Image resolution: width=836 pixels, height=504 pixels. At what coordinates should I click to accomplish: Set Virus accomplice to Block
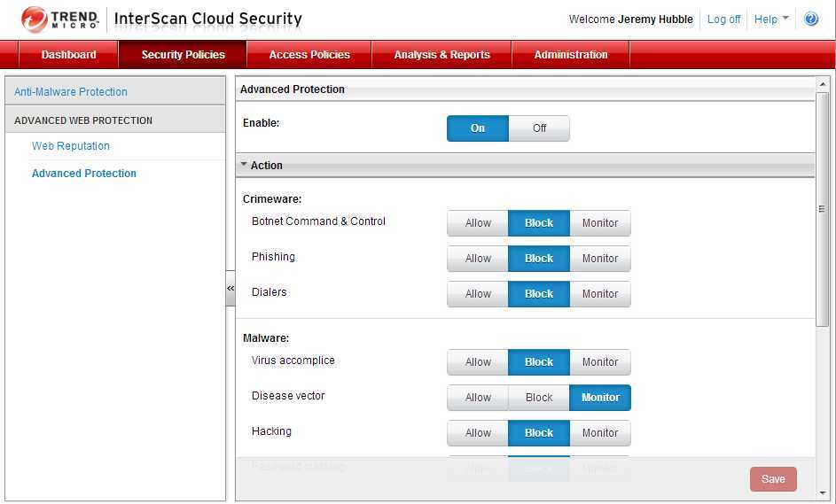pos(539,362)
